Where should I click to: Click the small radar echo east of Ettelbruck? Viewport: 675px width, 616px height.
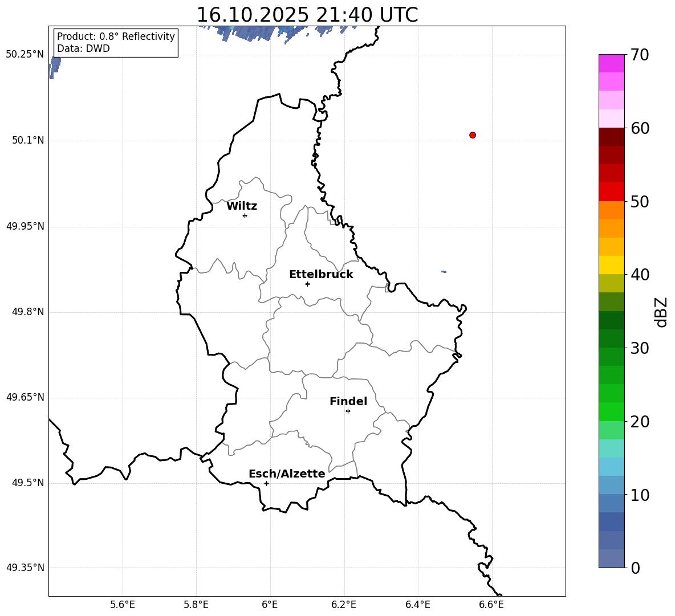(x=444, y=272)
